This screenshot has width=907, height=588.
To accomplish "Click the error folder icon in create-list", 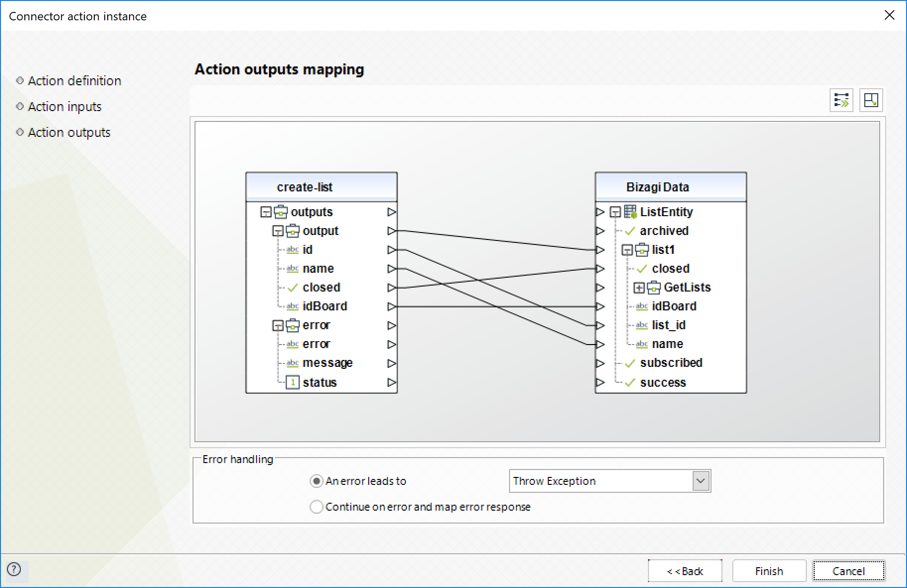I will 293,325.
